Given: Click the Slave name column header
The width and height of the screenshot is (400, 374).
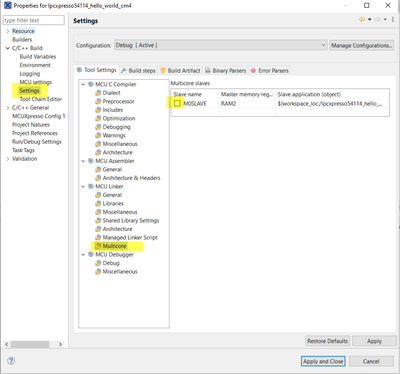Looking at the screenshot, I should [195, 94].
